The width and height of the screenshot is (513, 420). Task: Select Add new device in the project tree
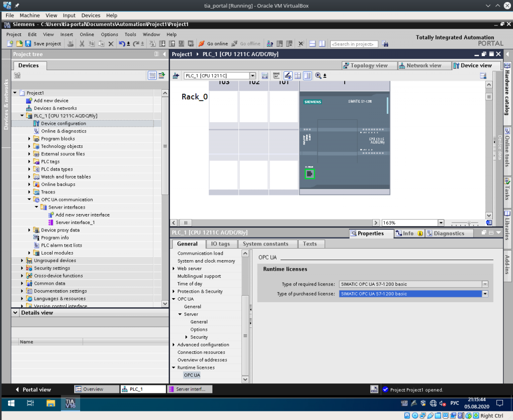[51, 101]
